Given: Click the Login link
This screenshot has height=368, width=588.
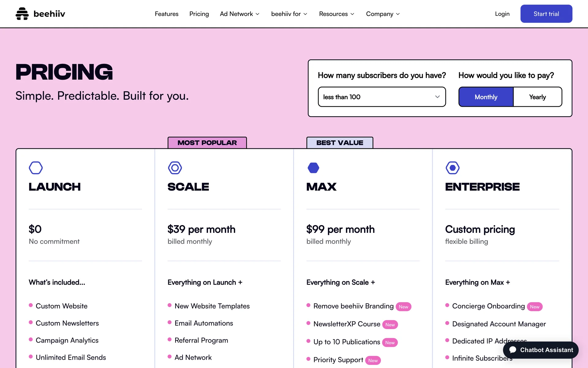Looking at the screenshot, I should coord(502,14).
